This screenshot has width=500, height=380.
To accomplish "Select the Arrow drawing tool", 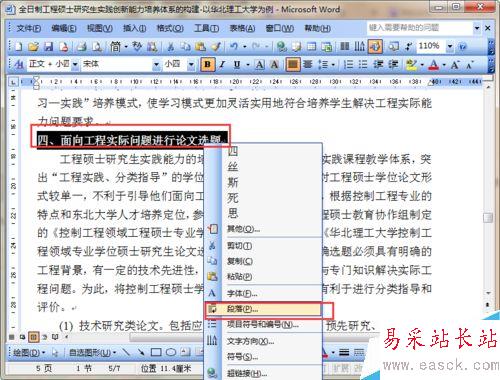I will (141, 352).
